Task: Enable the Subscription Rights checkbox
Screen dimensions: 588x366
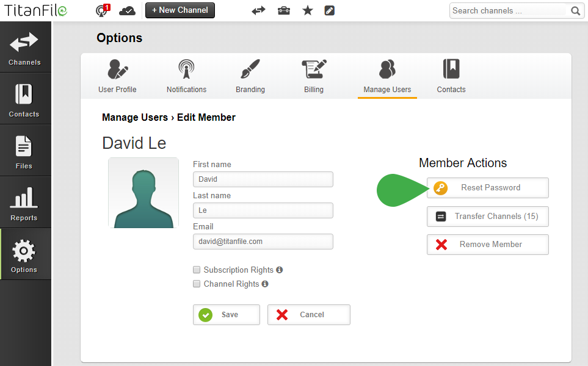Action: (x=197, y=270)
